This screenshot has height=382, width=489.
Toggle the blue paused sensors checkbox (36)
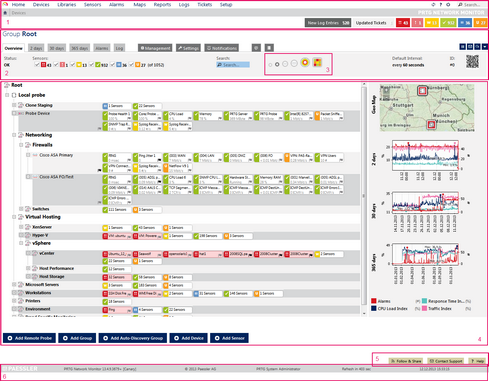[x=113, y=65]
